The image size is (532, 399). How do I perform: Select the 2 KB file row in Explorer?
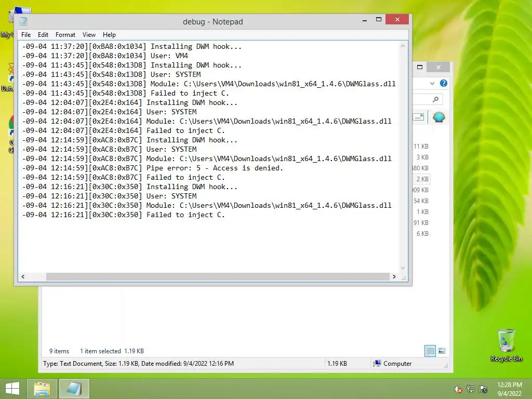pyautogui.click(x=421, y=179)
